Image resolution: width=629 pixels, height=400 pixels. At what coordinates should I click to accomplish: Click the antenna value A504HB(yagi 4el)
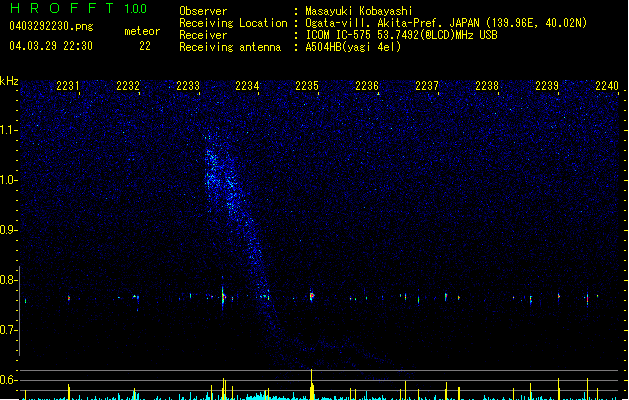pos(353,47)
